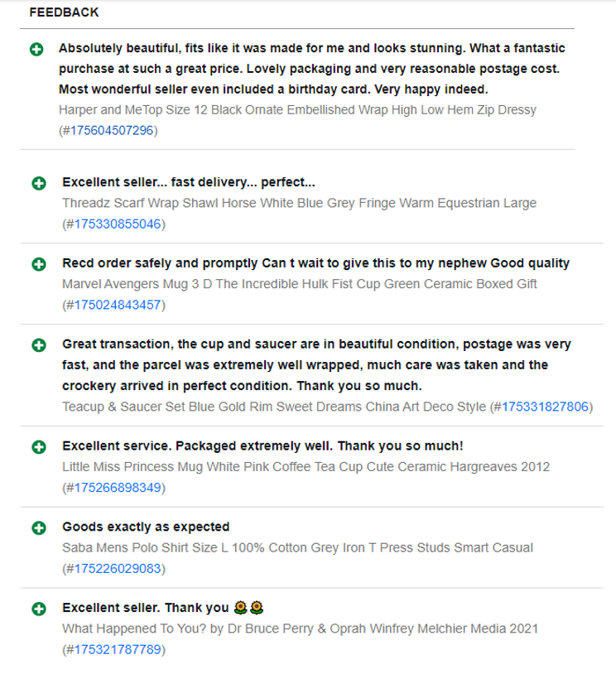Open item number 175024843457 link
The height and width of the screenshot is (679, 616).
pos(118,305)
